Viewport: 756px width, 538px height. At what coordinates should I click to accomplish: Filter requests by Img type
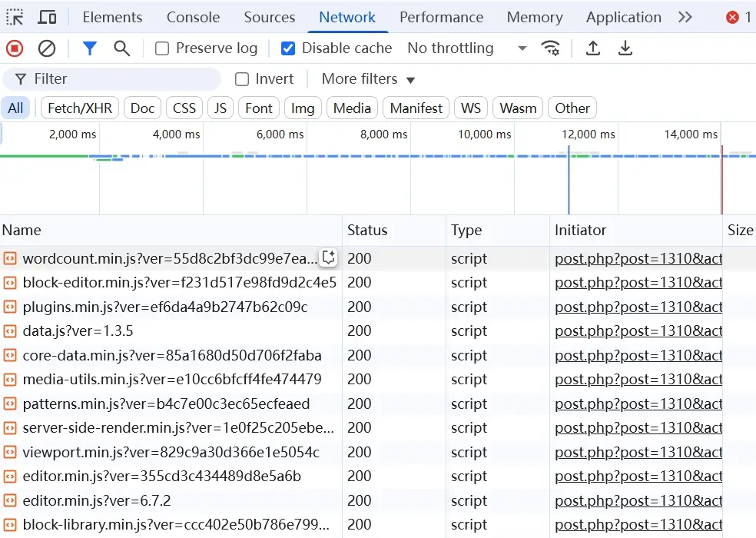click(x=303, y=108)
